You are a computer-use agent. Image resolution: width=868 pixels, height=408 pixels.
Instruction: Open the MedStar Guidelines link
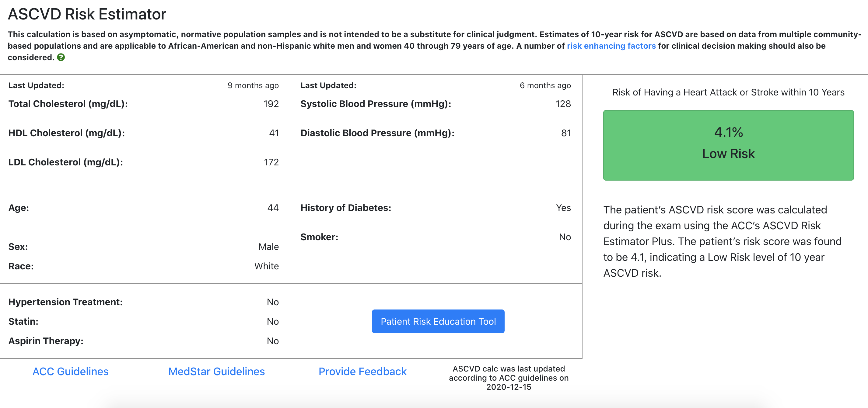point(216,371)
